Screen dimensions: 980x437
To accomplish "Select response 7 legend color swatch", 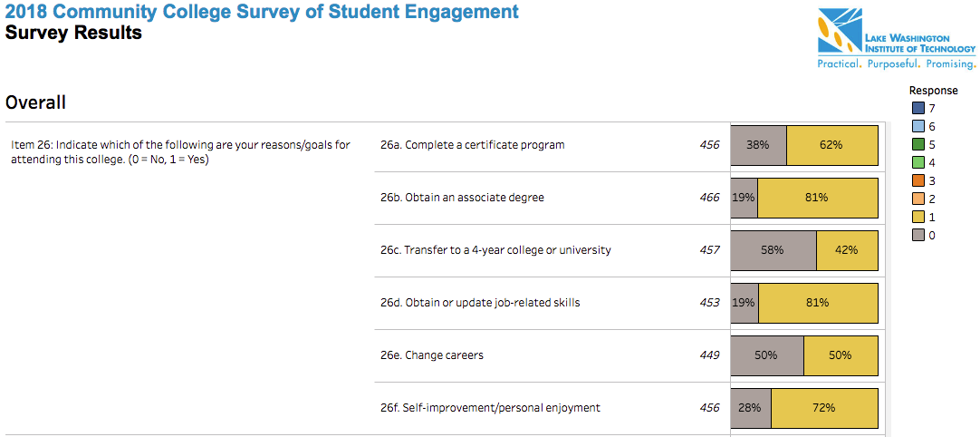I will coord(918,108).
